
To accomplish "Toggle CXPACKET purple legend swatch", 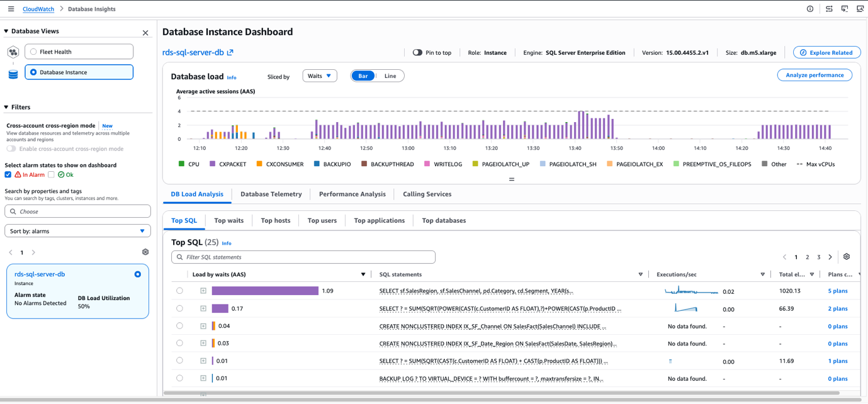I will click(213, 164).
